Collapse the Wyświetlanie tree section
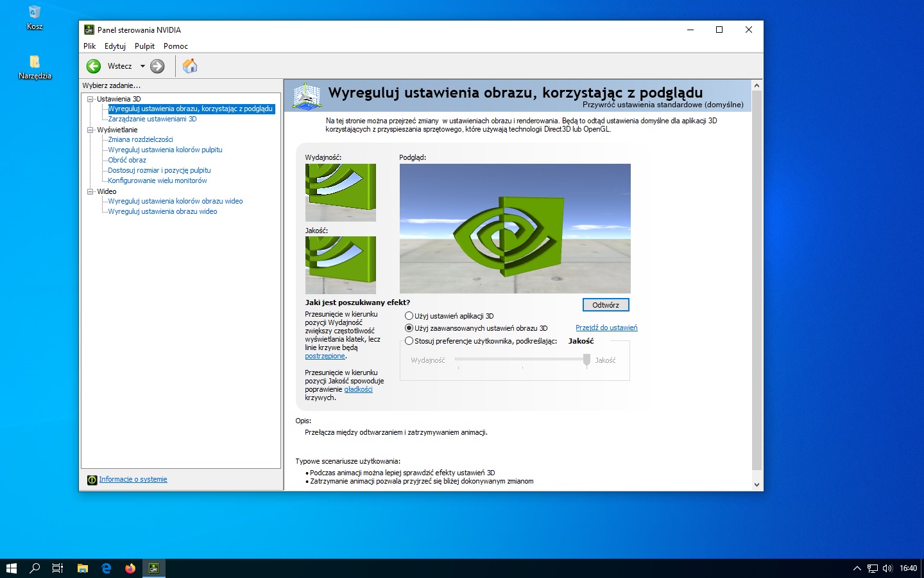The width and height of the screenshot is (924, 578). pyautogui.click(x=90, y=130)
